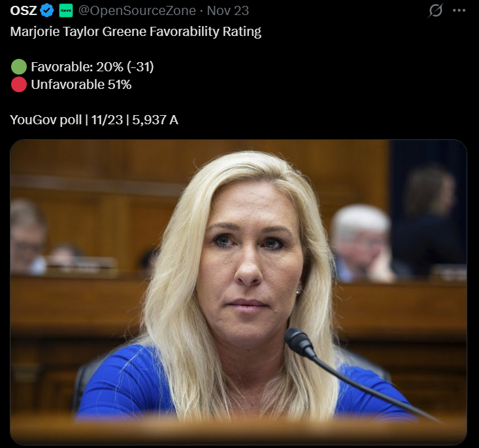Screen dimensions: 479x448
Task: Click the 'Unfavorable 51%' line
Action: 81,84
